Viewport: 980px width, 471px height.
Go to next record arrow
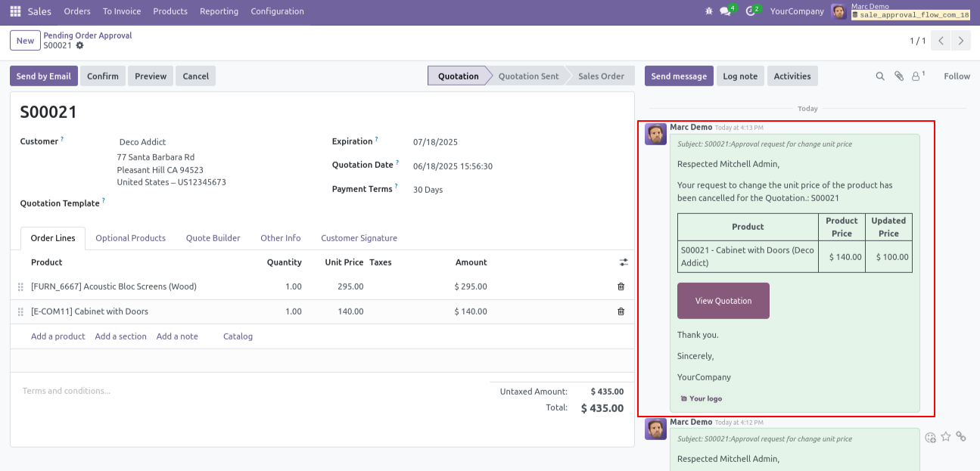click(x=961, y=41)
